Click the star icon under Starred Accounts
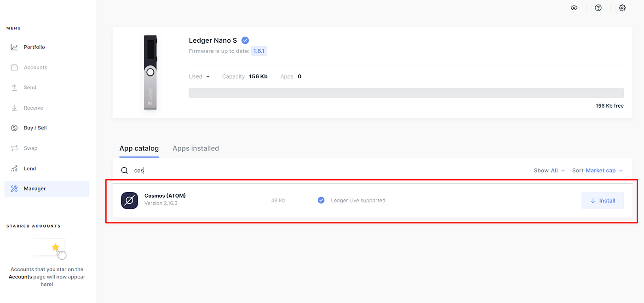 tap(56, 247)
